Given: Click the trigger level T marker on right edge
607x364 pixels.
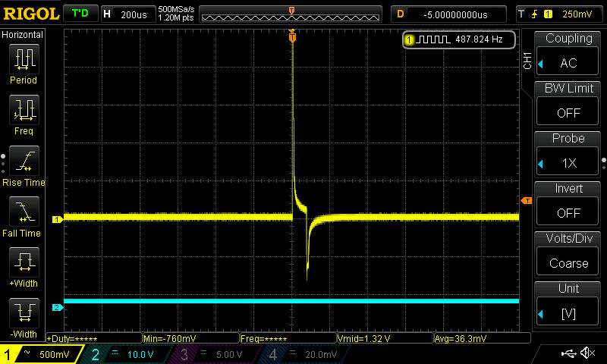Looking at the screenshot, I should (527, 200).
